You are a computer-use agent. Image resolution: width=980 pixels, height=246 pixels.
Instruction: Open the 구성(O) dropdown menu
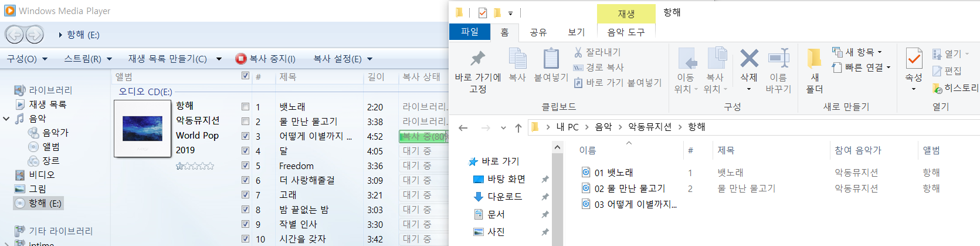[x=27, y=59]
